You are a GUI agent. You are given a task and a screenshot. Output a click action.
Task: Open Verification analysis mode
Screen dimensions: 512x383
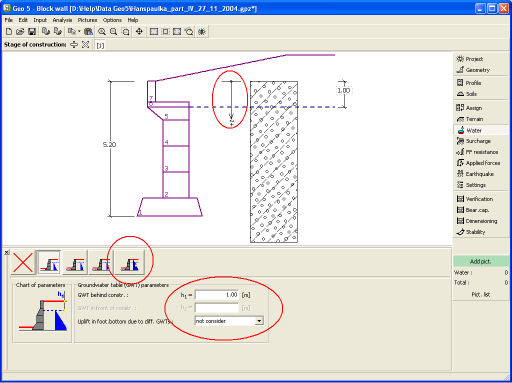coord(481,199)
